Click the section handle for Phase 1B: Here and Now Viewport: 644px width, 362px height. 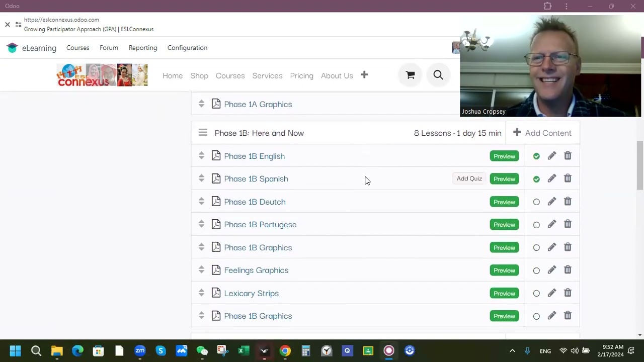[203, 133]
